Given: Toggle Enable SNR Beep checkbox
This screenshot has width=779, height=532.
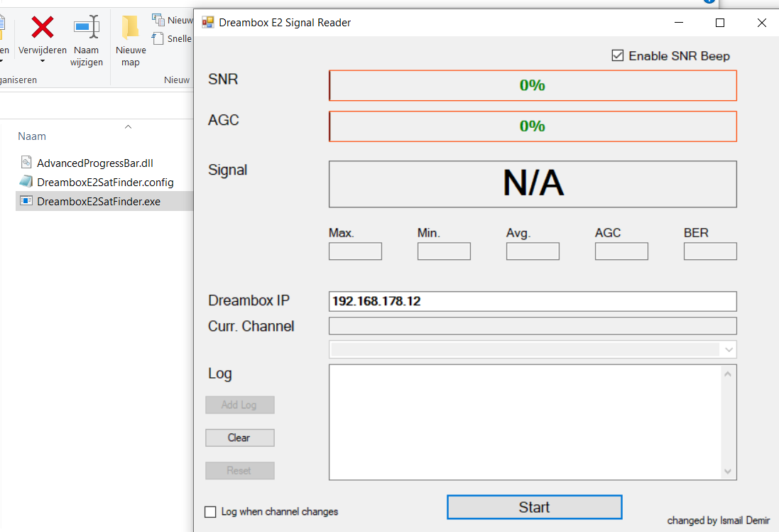Looking at the screenshot, I should [x=618, y=55].
